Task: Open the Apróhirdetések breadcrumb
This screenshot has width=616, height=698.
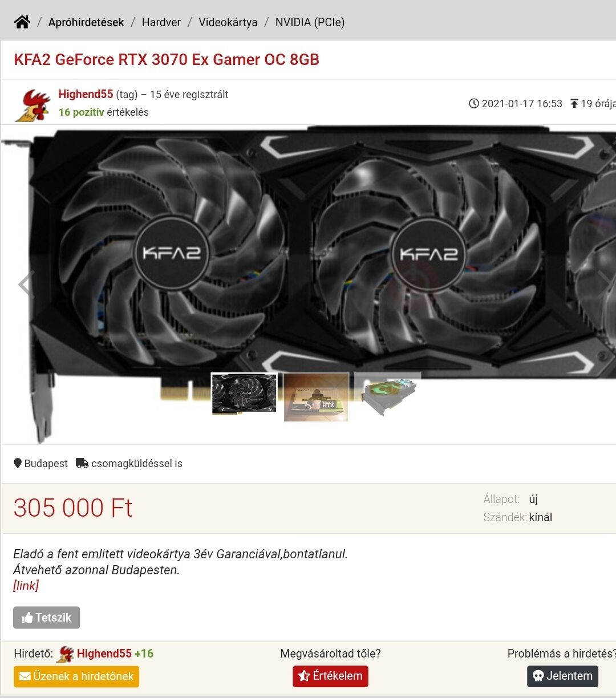Action: pos(86,22)
